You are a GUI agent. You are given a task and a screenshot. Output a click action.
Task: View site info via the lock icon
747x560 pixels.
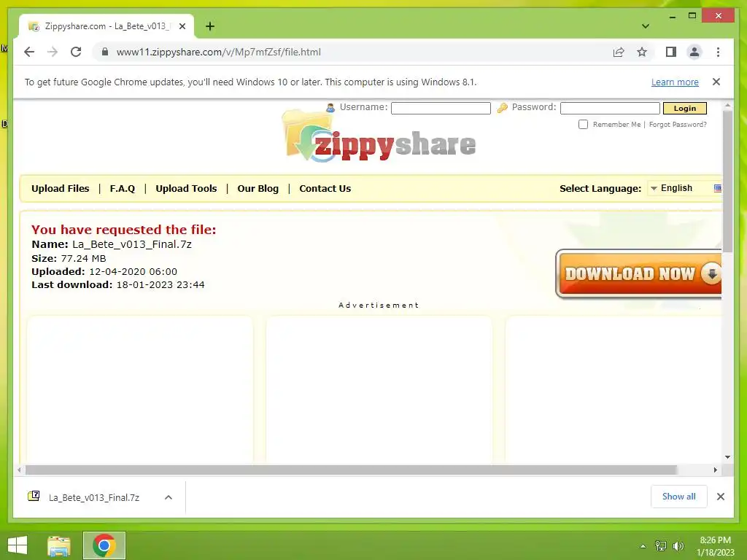coord(105,52)
